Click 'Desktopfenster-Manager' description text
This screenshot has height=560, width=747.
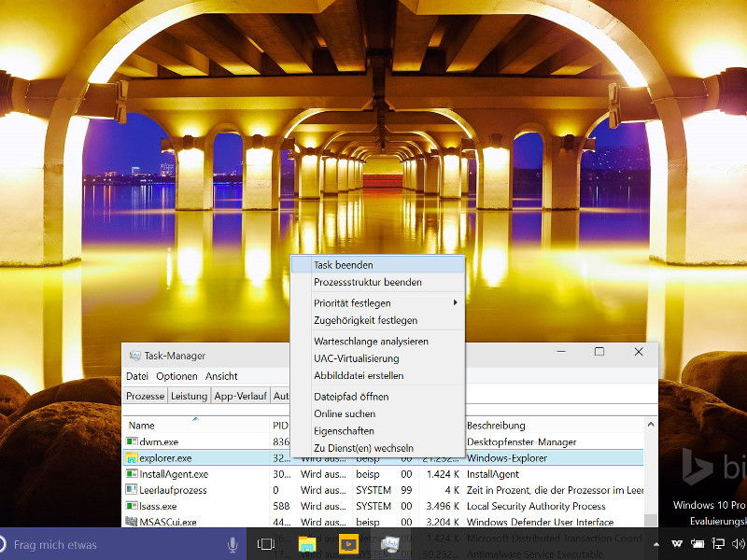point(522,441)
